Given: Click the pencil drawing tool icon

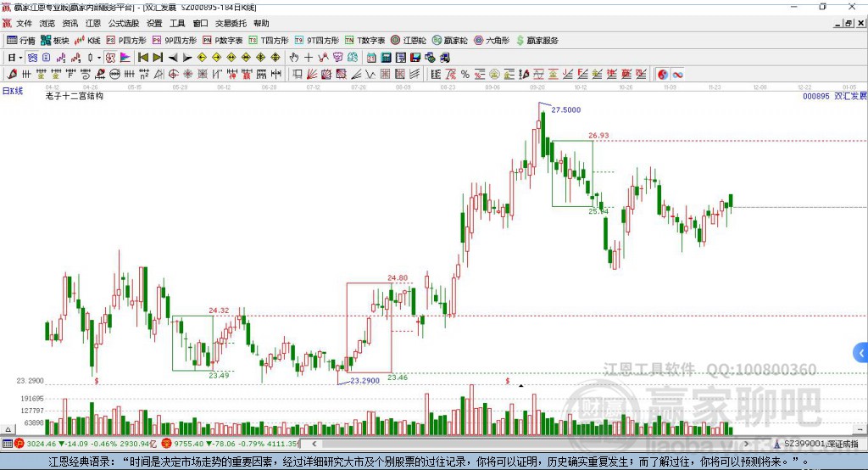Looking at the screenshot, I should click(x=12, y=75).
